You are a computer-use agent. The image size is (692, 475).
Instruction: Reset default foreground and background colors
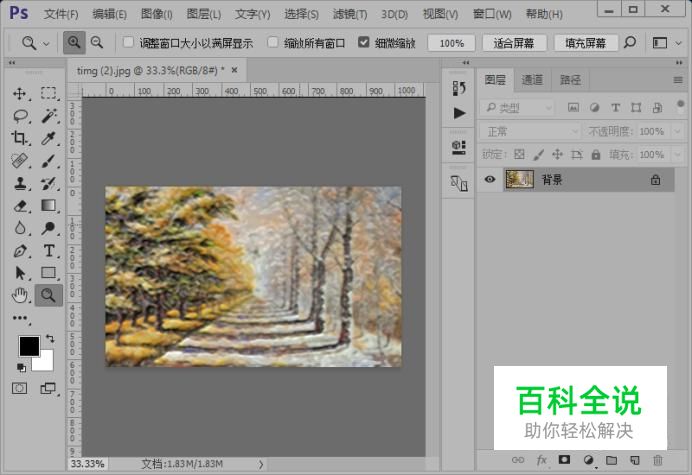(x=21, y=367)
